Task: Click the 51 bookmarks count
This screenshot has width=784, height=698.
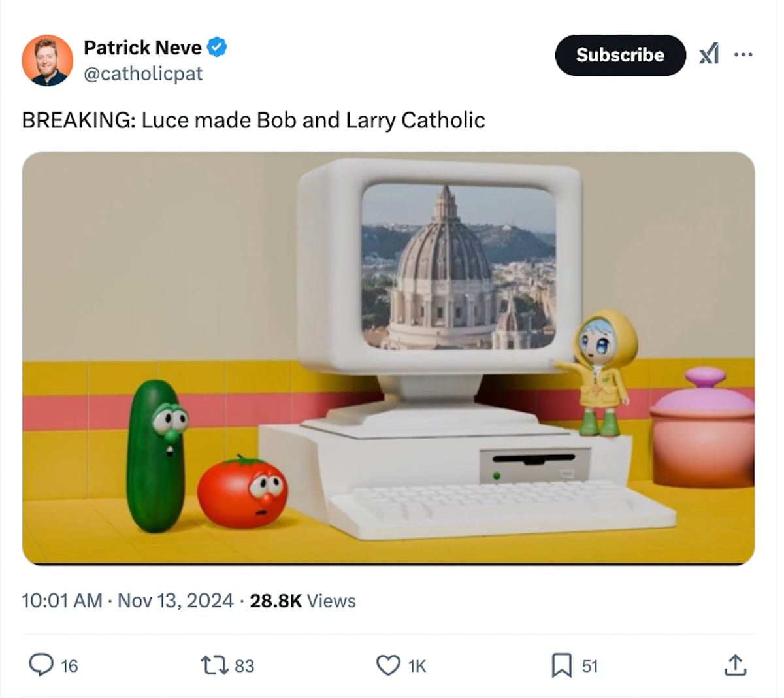Action: [590, 666]
